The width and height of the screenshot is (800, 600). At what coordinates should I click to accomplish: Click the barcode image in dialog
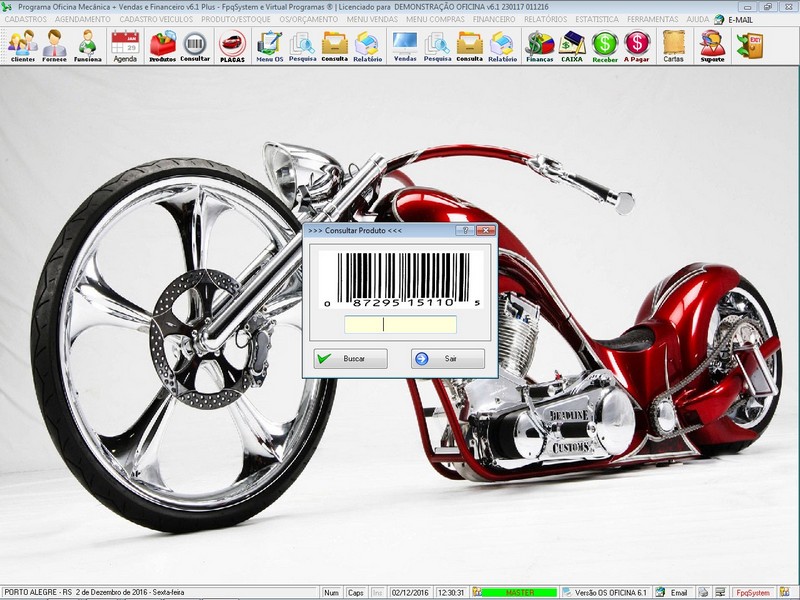pos(402,280)
